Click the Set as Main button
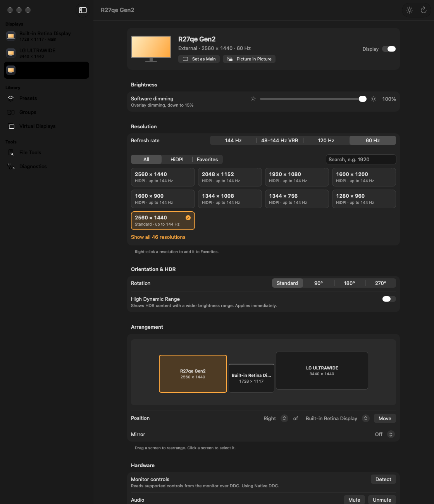This screenshot has height=504, width=434. click(199, 59)
